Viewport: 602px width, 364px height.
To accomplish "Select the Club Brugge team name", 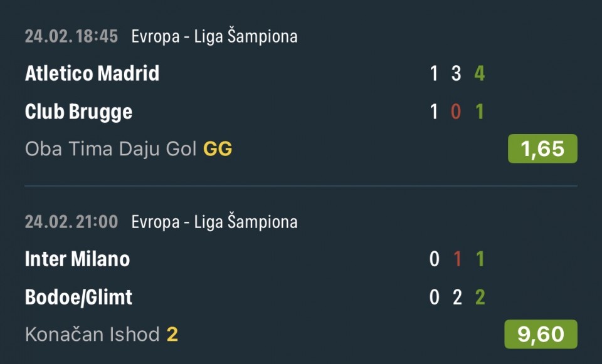I will click(78, 112).
